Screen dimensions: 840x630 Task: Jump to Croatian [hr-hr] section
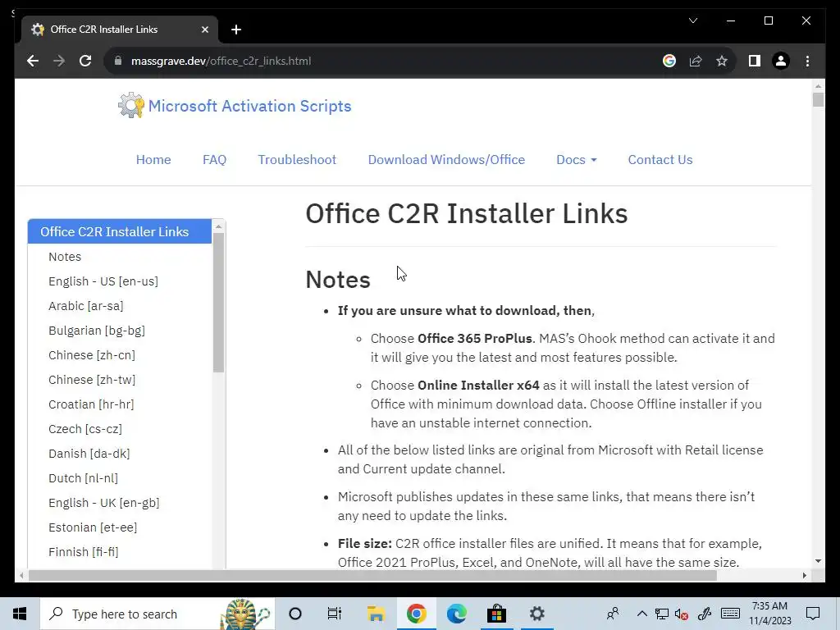(x=91, y=404)
